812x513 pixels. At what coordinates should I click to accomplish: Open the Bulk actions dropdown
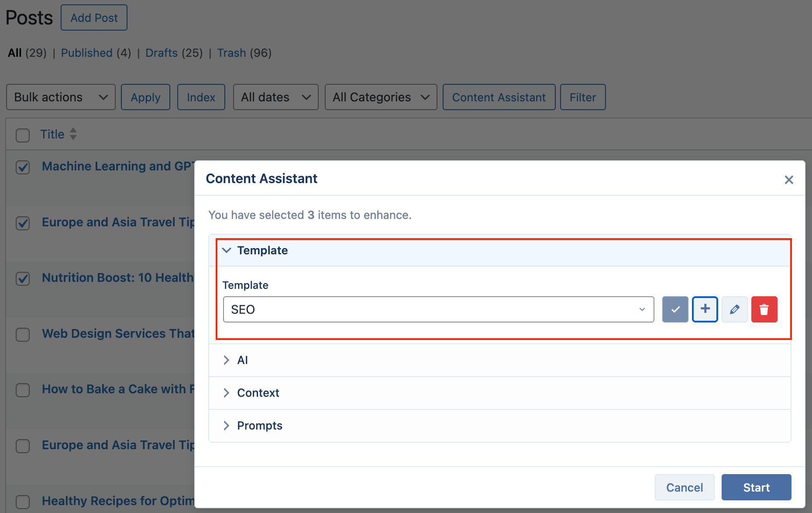61,97
